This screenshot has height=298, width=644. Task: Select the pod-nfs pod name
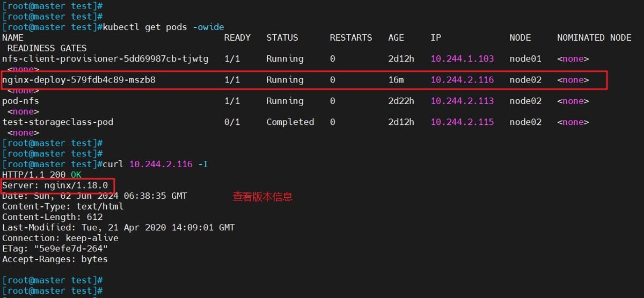coord(20,101)
